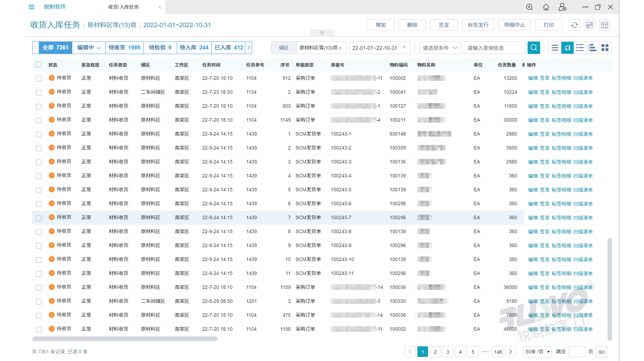Screen dimensions: 644x361
Task: Go to page 3
Action: (x=448, y=352)
